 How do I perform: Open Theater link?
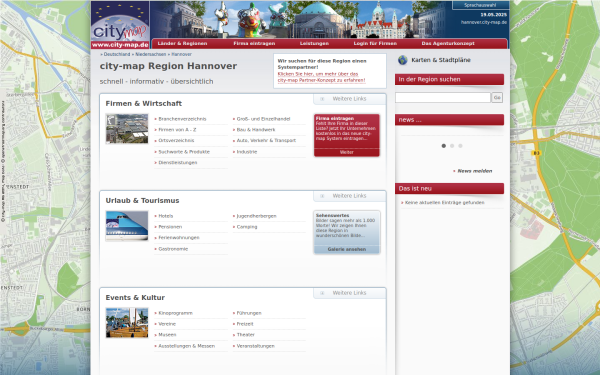pos(245,335)
